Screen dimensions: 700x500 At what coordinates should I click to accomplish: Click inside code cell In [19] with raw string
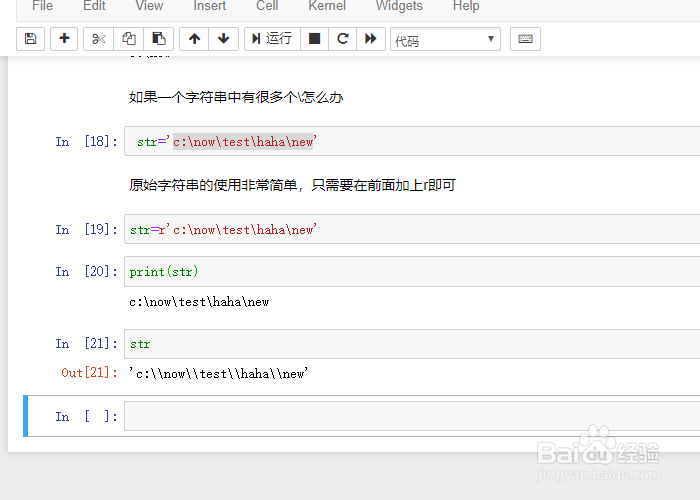[412, 229]
